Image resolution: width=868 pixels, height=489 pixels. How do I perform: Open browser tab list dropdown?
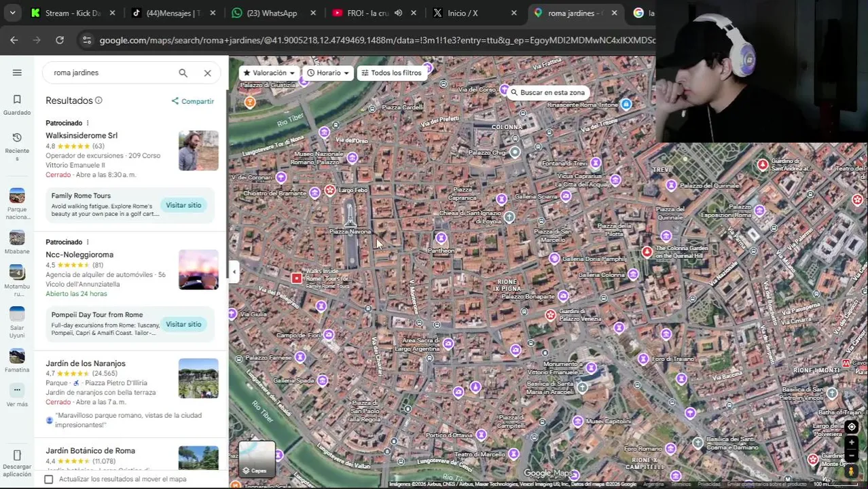pyautogui.click(x=12, y=13)
